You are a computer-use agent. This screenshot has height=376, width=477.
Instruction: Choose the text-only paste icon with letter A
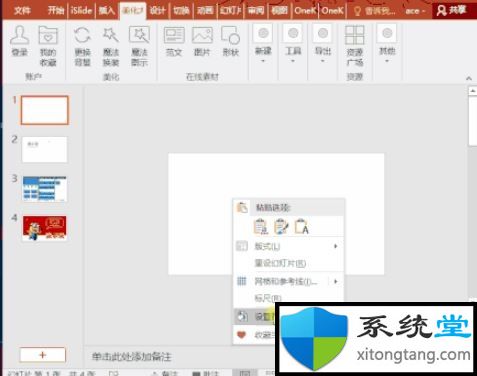click(302, 226)
